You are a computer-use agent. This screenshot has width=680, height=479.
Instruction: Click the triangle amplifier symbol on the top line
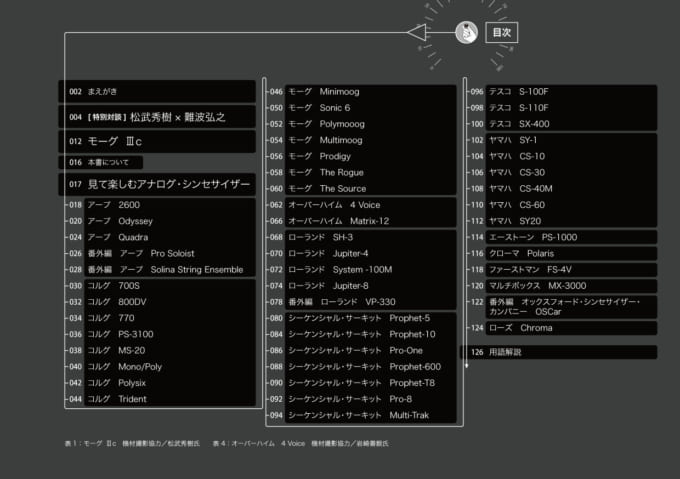tap(417, 33)
